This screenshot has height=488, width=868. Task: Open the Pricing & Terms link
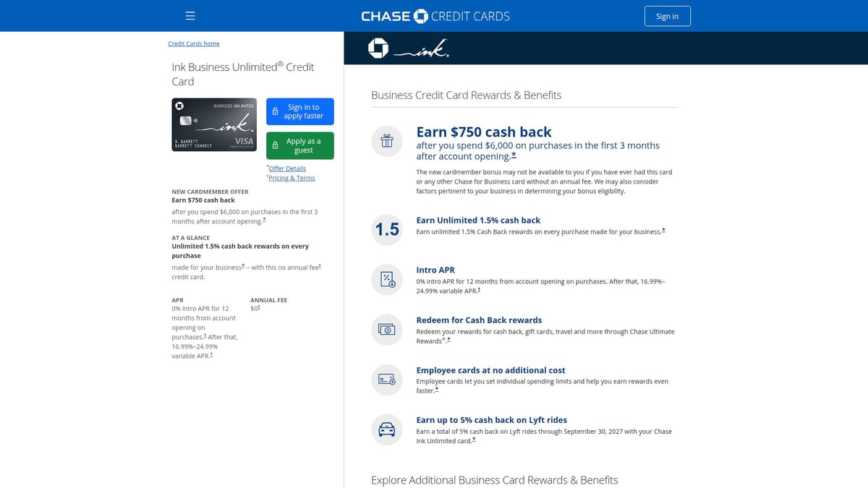click(292, 178)
